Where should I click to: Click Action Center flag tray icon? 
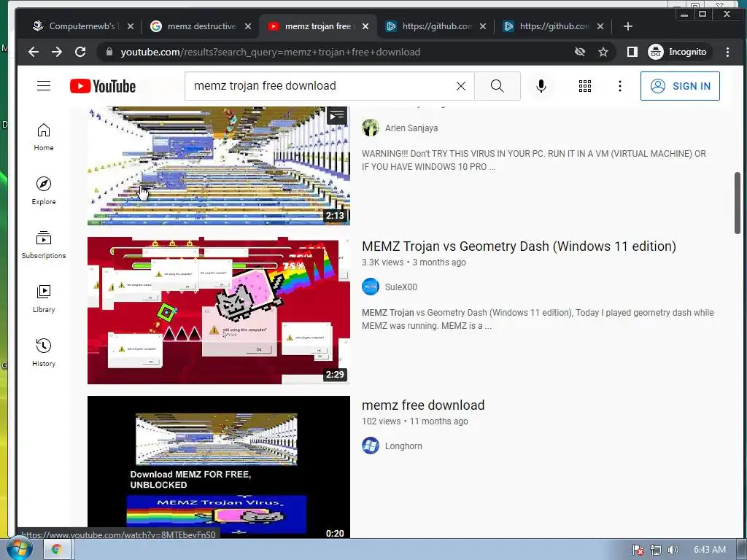click(x=638, y=550)
